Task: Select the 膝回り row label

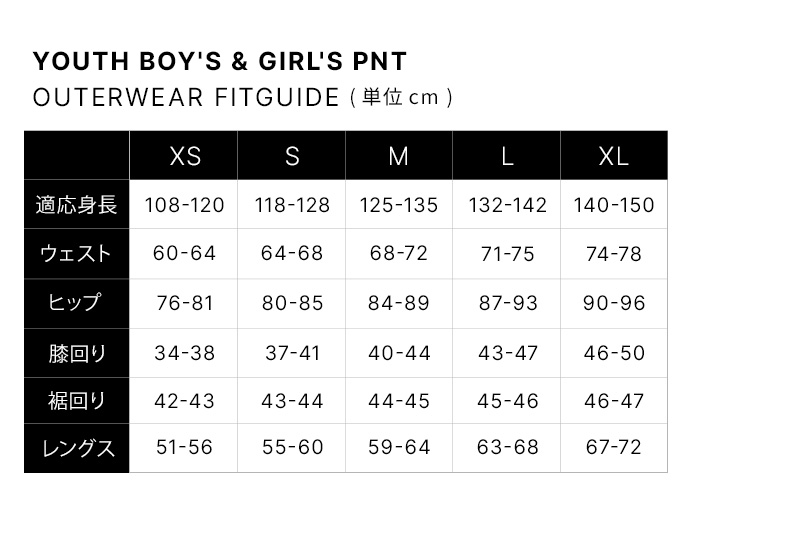Action: click(77, 353)
